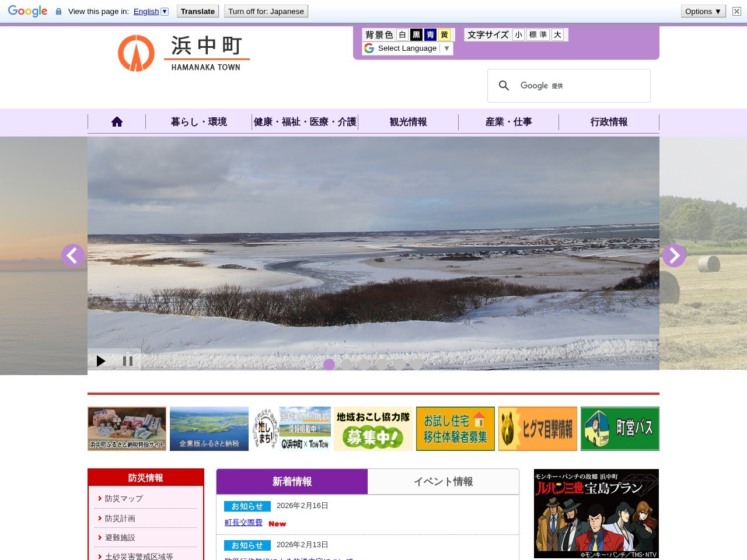The width and height of the screenshot is (747, 560).
Task: Set background color to white (白)
Action: pos(402,35)
